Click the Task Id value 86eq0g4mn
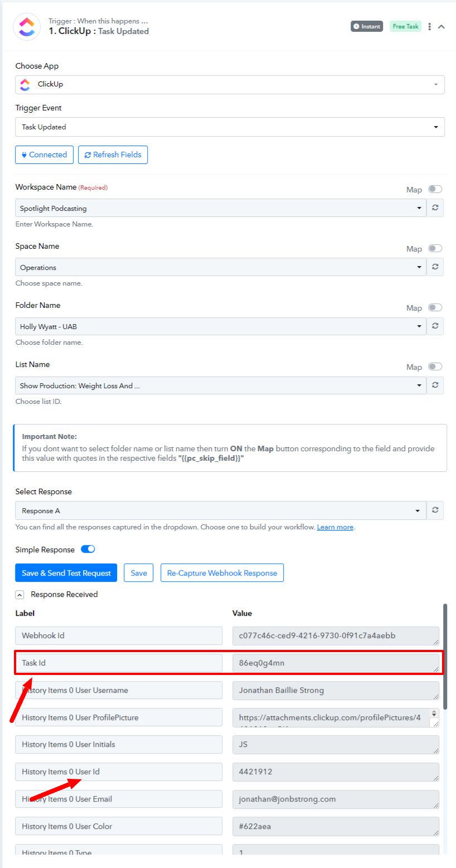Viewport: 456px width, 868px height. [336, 663]
